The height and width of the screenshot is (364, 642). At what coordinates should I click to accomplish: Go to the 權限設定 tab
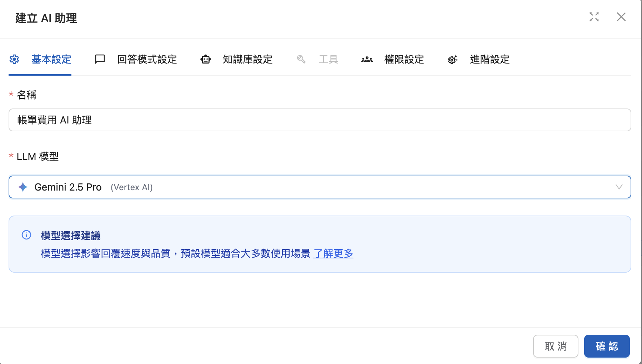(404, 59)
